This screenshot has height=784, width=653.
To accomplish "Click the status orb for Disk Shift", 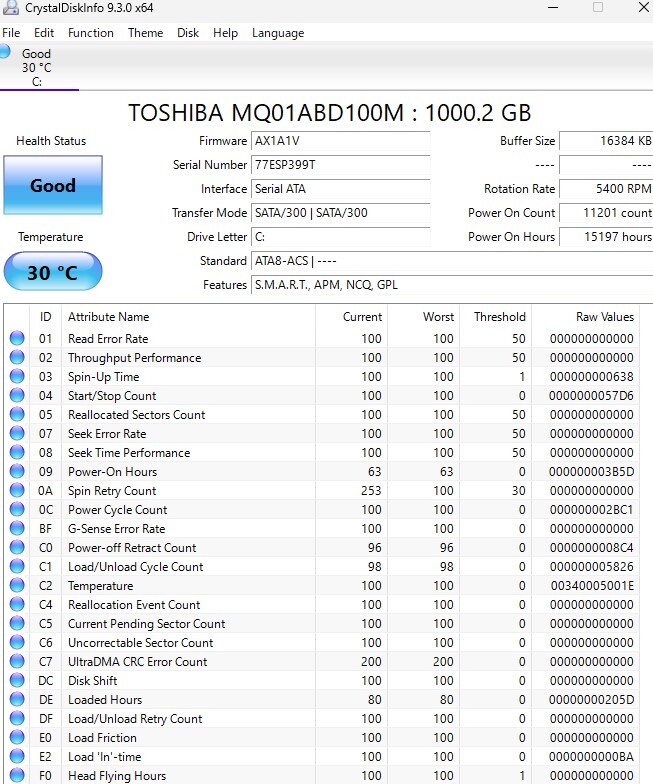I will pos(17,680).
